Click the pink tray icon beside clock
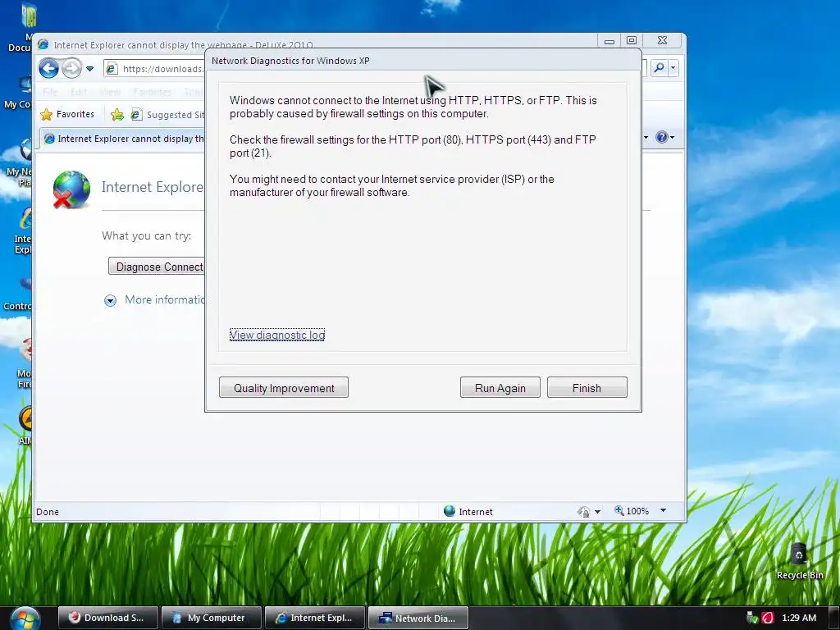 click(768, 618)
